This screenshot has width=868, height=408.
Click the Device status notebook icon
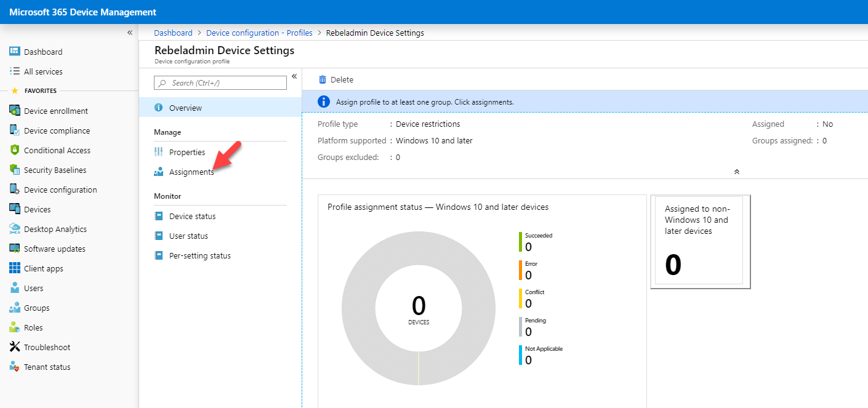coord(158,216)
